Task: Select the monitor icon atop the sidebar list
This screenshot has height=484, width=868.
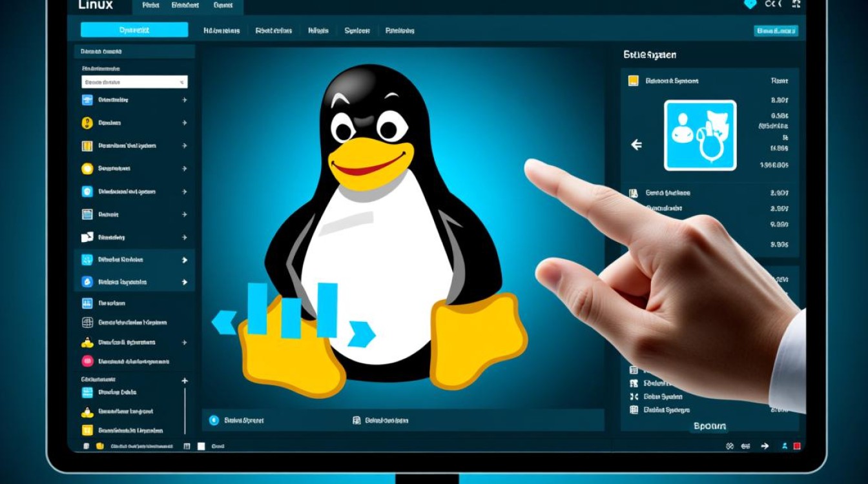Action: 87,99
